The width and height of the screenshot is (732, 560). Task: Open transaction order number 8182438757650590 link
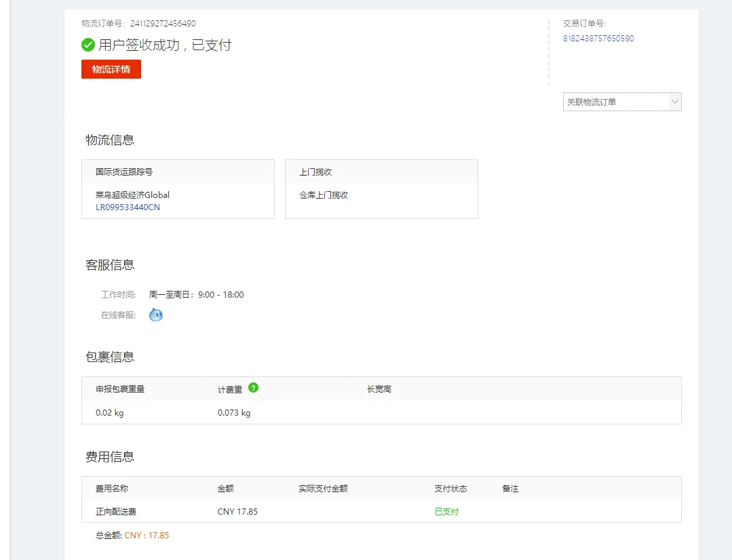[598, 39]
